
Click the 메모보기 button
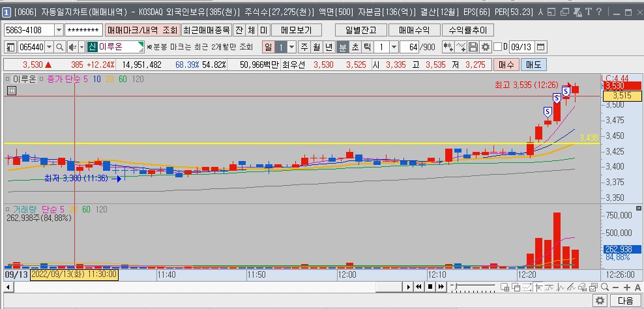point(297,30)
